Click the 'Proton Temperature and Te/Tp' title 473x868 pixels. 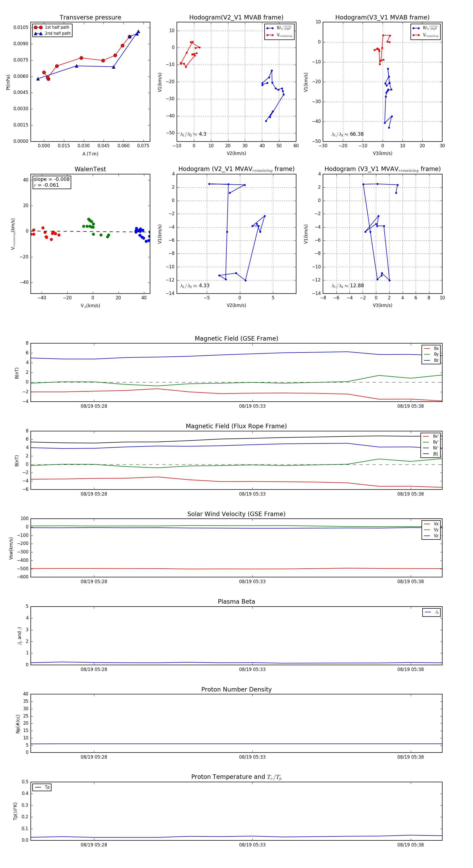pos(236,777)
